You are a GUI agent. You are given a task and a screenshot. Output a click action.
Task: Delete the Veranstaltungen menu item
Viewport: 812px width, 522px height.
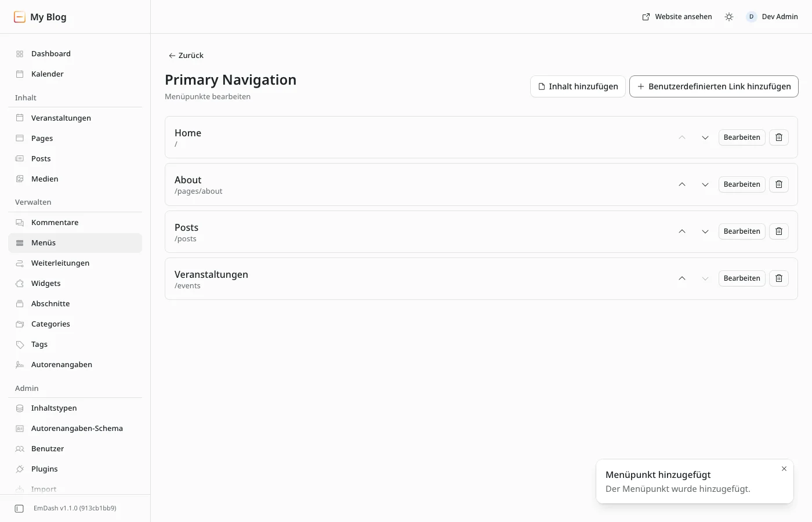pyautogui.click(x=779, y=278)
